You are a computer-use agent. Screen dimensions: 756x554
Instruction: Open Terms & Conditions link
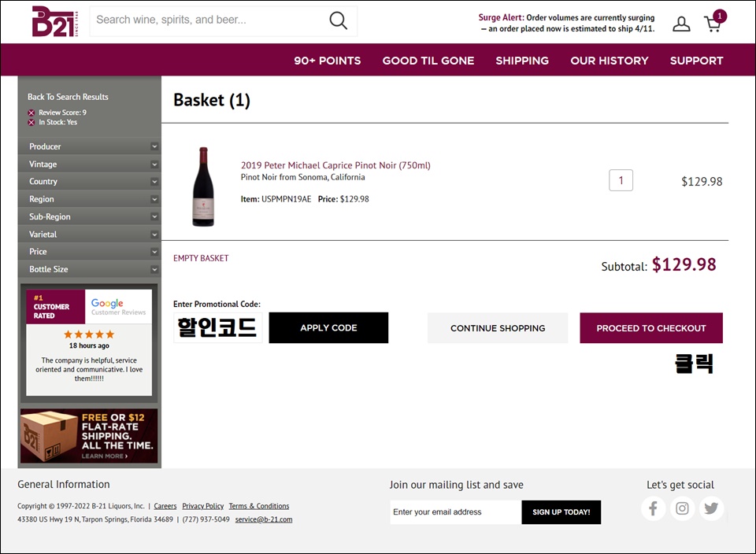[x=259, y=506]
